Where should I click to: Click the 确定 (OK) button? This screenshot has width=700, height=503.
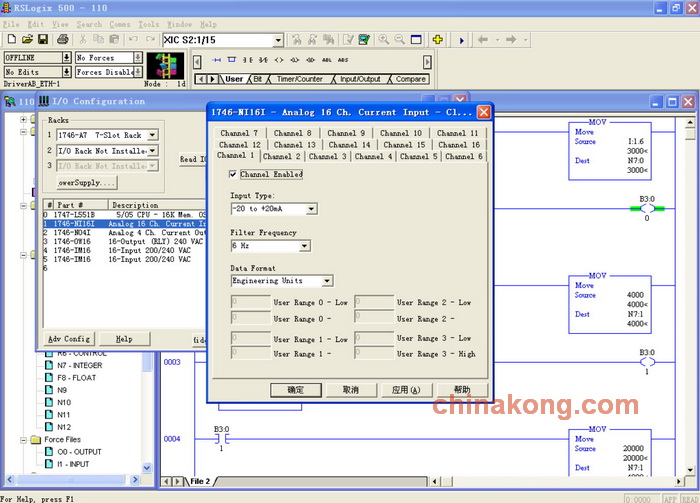tap(296, 390)
